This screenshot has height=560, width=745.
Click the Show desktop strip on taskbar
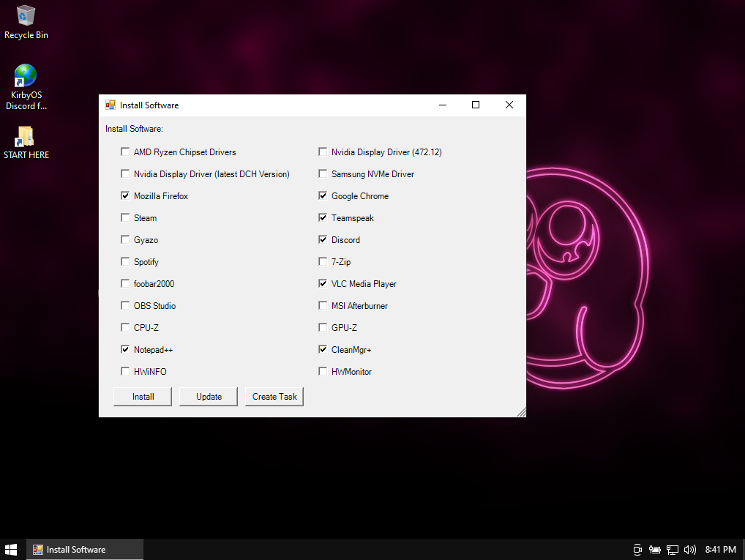(743, 550)
